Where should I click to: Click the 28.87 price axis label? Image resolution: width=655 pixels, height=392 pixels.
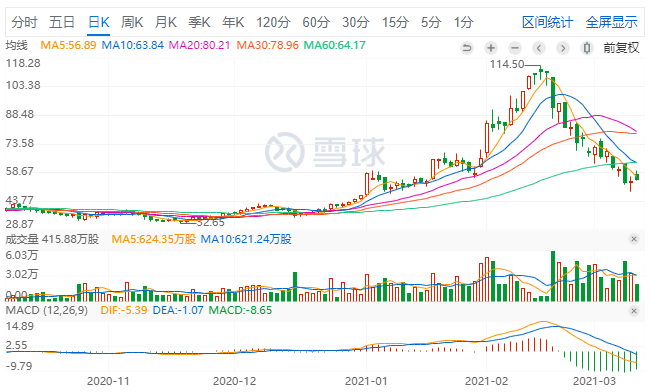pos(20,224)
